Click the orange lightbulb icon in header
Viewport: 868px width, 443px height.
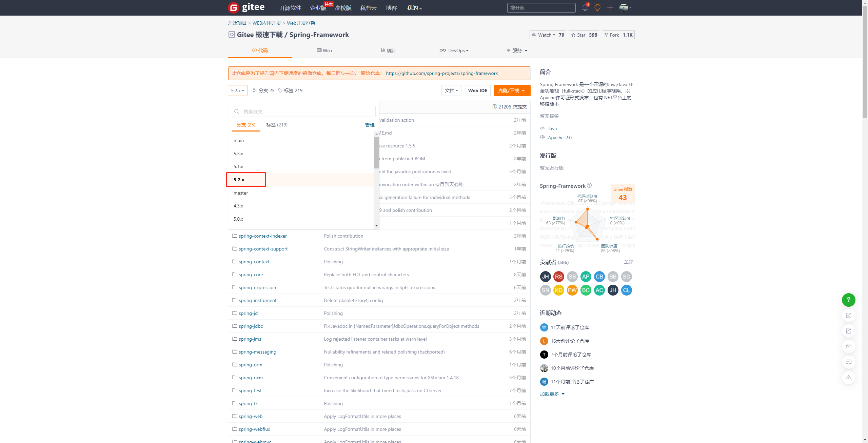[x=597, y=8]
